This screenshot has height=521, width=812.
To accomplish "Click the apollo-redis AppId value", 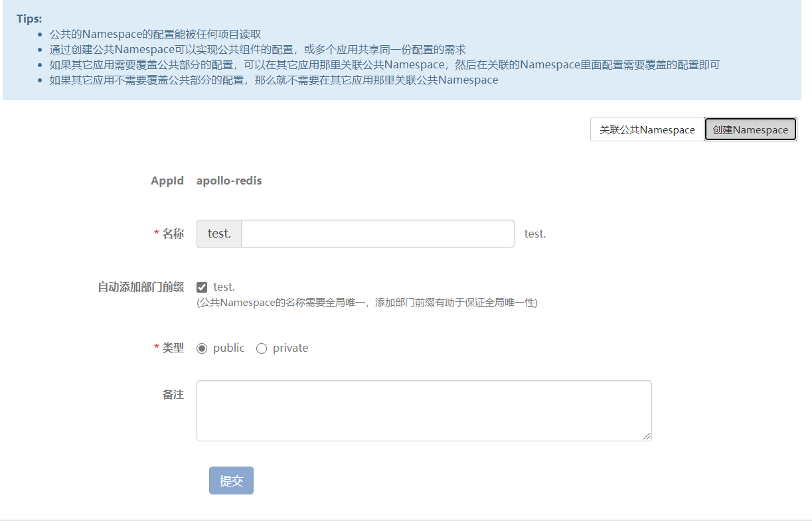I will 229,181.
